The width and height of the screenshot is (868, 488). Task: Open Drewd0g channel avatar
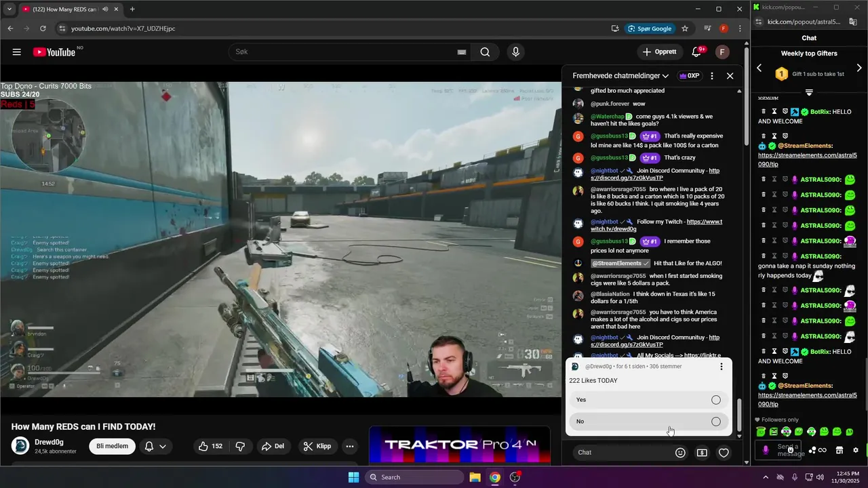(x=20, y=446)
